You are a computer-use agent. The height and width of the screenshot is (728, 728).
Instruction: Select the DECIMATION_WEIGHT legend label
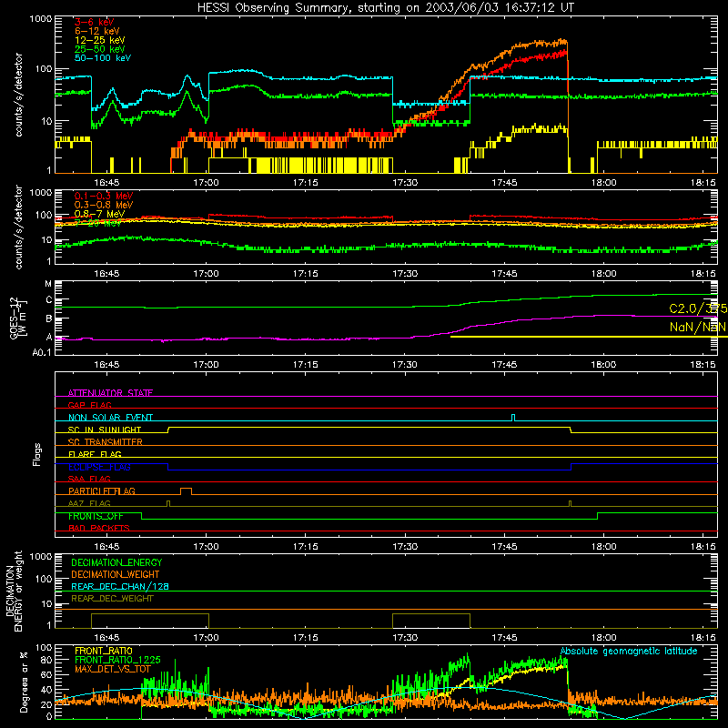[x=116, y=574]
